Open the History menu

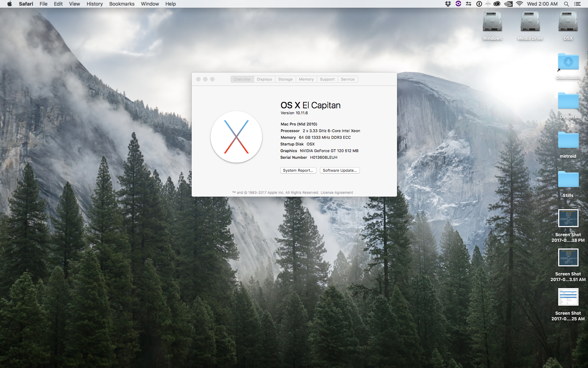[95, 4]
